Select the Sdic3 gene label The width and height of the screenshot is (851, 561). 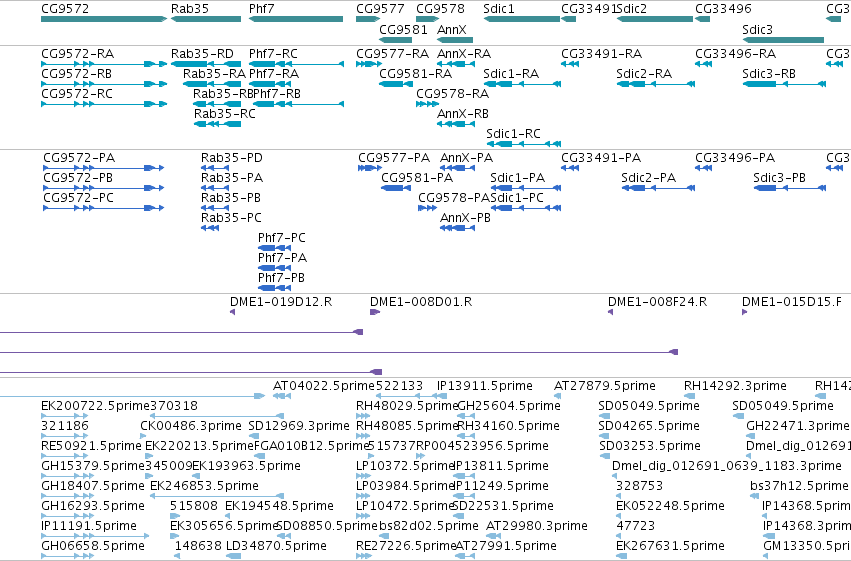pyautogui.click(x=757, y=29)
